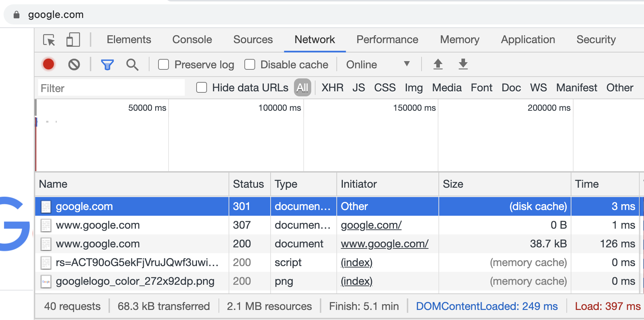Filter requests by Media
This screenshot has width=644, height=320.
[x=447, y=88]
